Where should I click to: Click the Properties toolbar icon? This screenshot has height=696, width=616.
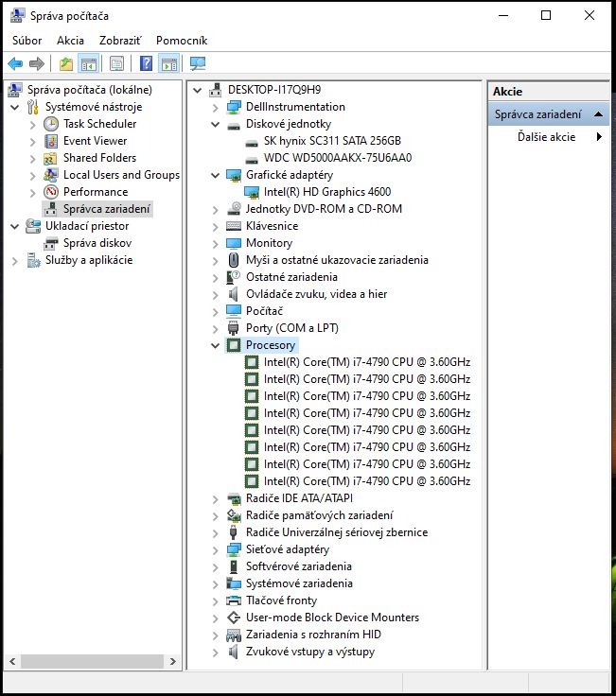click(x=116, y=64)
